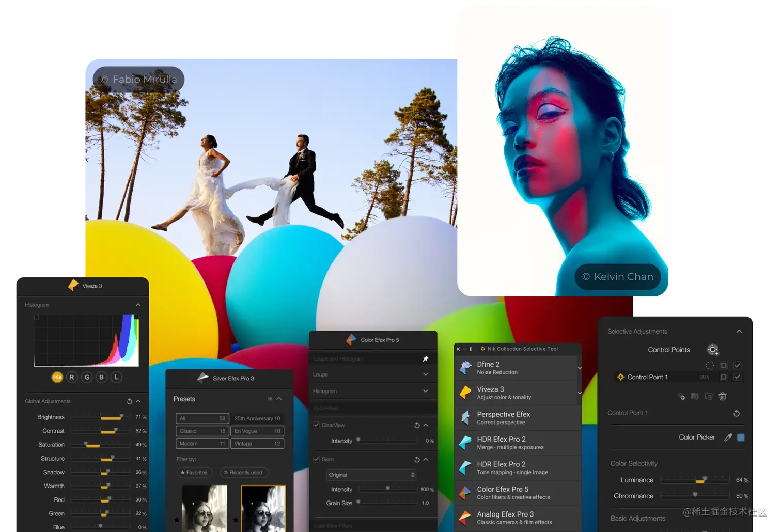Toggle mask view for Control Point 1
This screenshot has width=781, height=532.
click(x=724, y=377)
